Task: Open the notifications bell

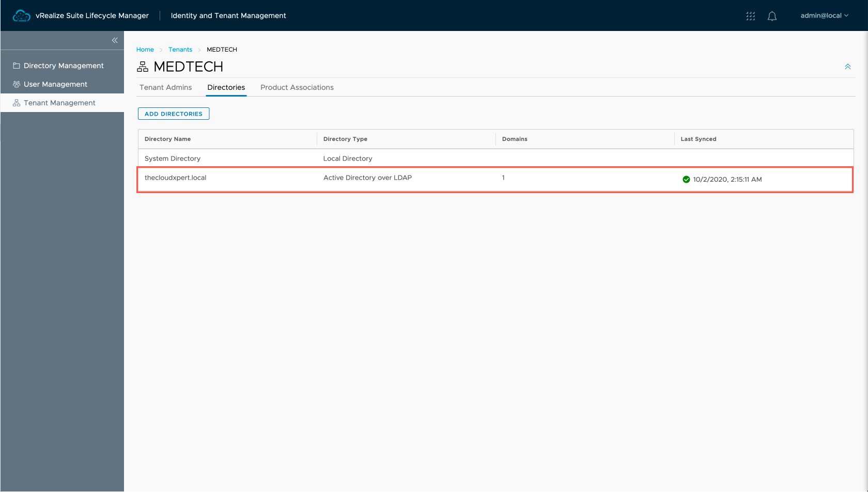Action: (772, 16)
